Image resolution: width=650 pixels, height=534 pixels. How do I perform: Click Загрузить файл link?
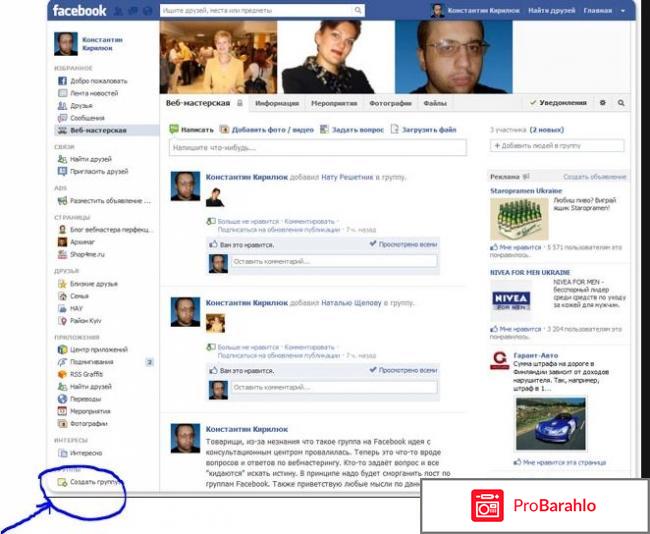pyautogui.click(x=428, y=129)
